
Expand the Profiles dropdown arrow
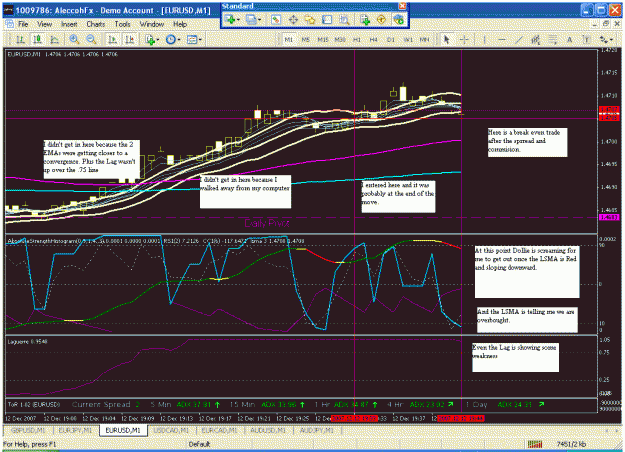[x=259, y=19]
